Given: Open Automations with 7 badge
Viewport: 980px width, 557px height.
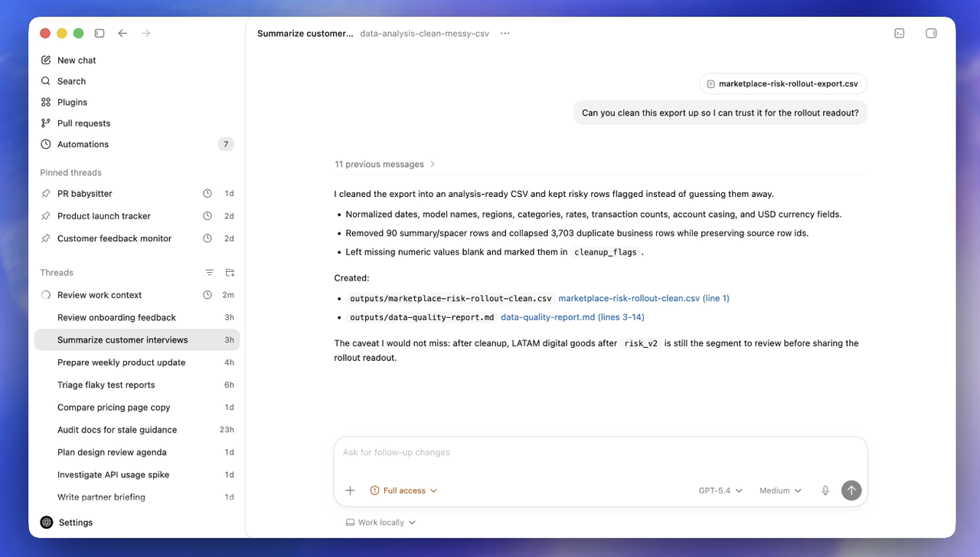Looking at the screenshot, I should click(x=137, y=144).
